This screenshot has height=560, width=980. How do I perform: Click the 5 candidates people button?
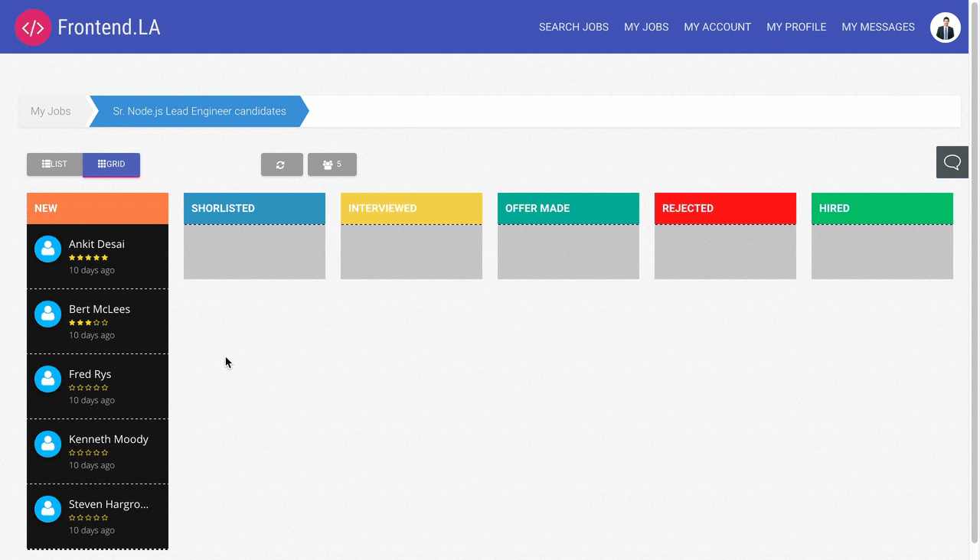(x=332, y=164)
